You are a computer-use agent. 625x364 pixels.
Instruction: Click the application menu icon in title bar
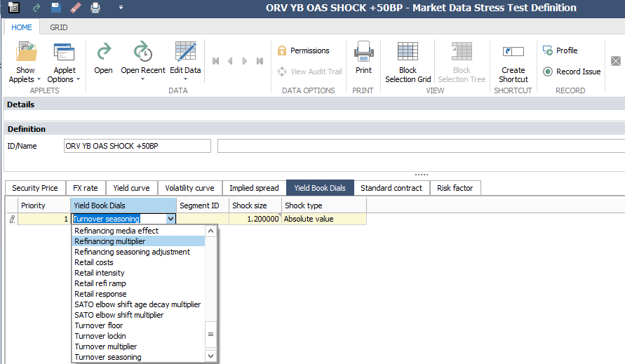[x=13, y=8]
